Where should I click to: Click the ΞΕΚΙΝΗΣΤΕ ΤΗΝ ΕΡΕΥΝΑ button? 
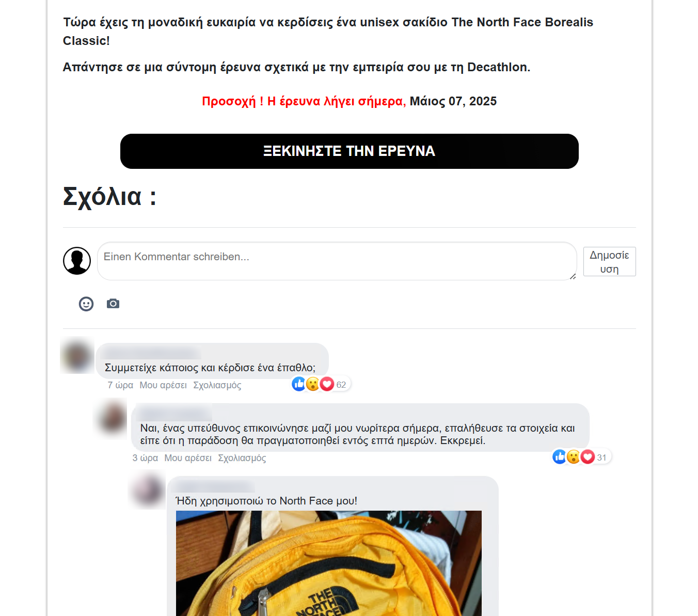click(x=349, y=151)
